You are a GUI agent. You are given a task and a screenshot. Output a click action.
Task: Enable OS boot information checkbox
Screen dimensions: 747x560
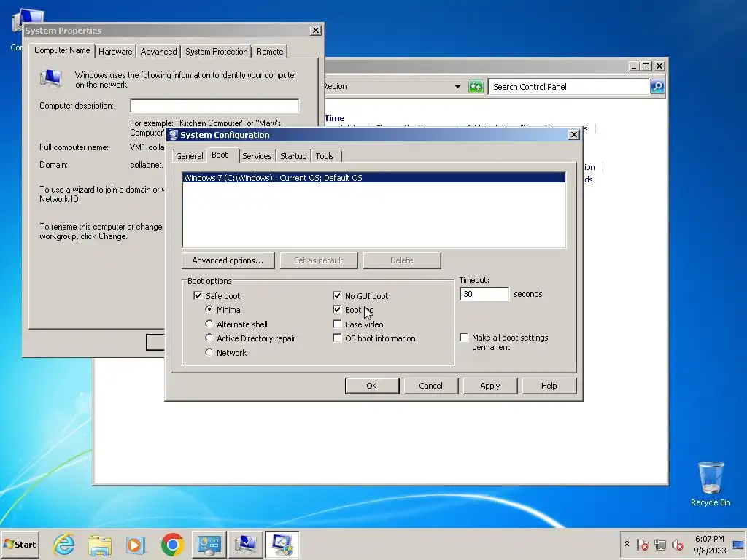pyautogui.click(x=337, y=338)
